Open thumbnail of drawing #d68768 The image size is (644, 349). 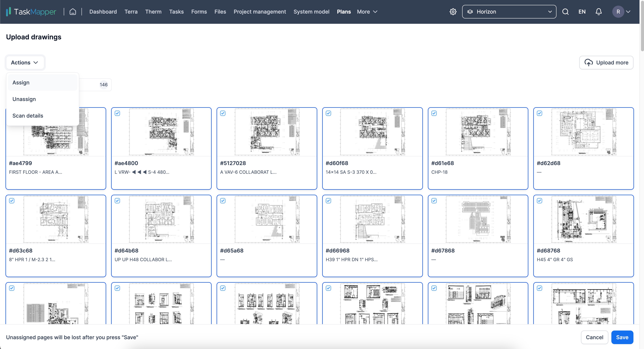[x=583, y=219]
